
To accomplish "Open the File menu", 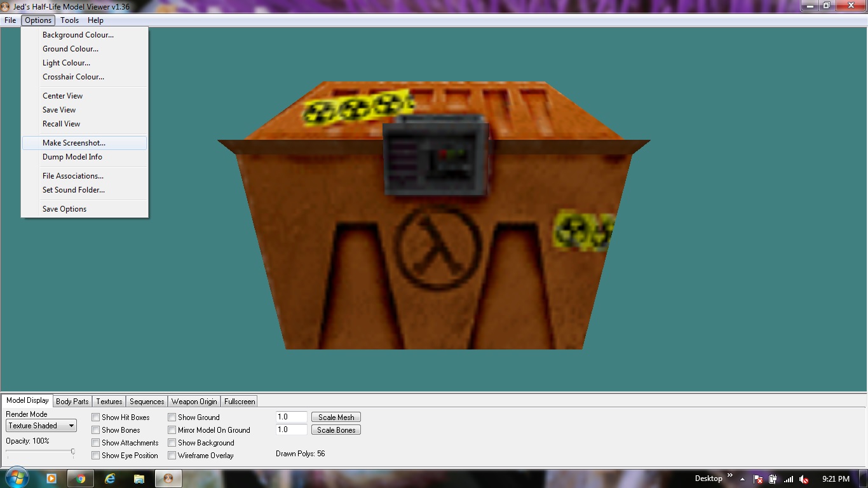I will coord(10,20).
